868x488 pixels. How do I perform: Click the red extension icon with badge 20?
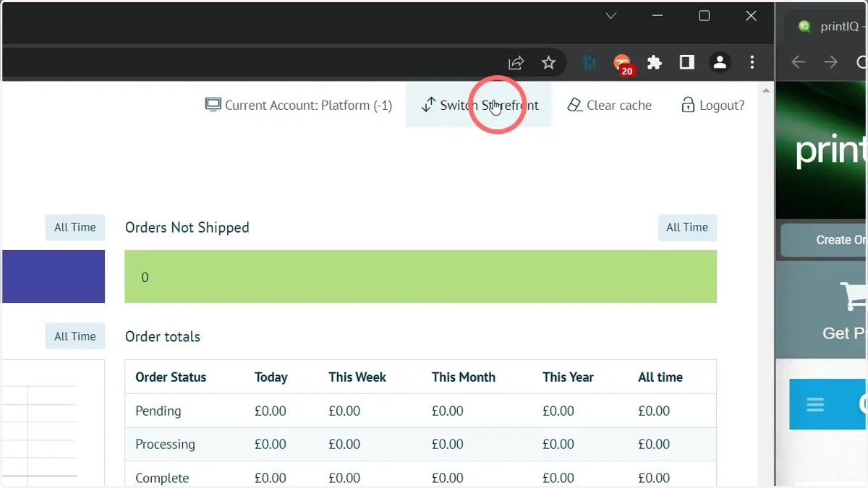click(x=623, y=64)
